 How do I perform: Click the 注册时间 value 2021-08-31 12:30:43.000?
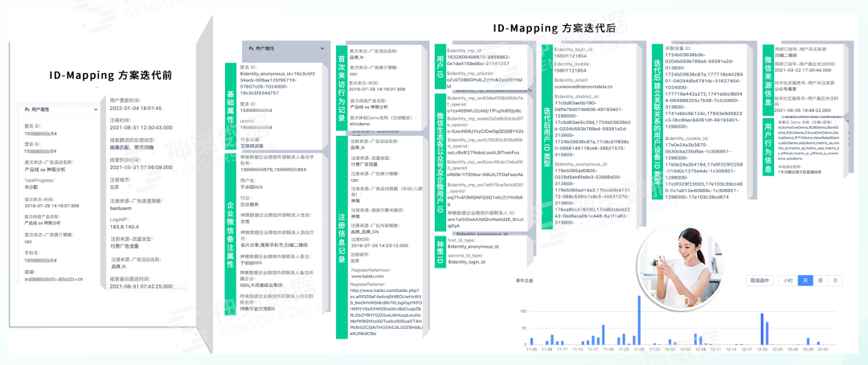(x=141, y=127)
